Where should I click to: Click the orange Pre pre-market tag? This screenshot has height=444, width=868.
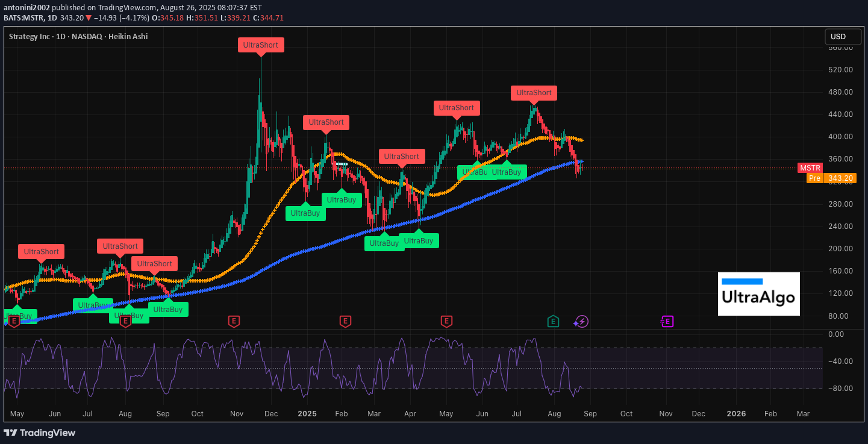(x=814, y=178)
